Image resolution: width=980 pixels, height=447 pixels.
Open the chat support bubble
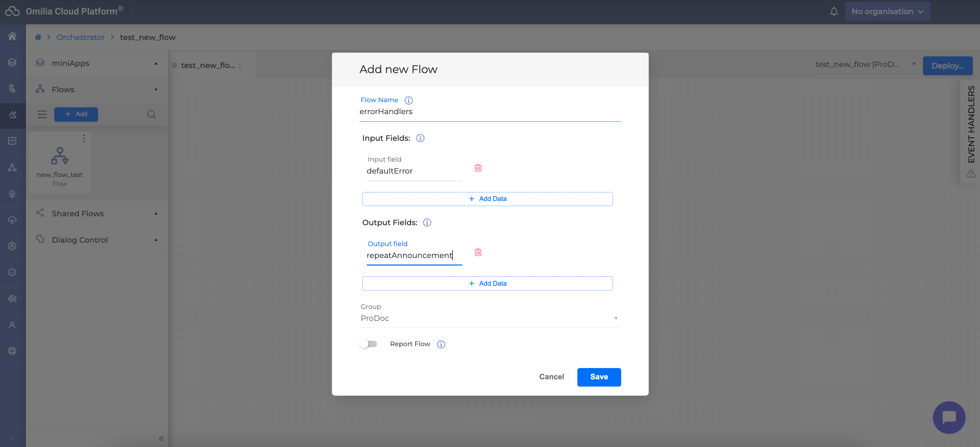click(949, 417)
